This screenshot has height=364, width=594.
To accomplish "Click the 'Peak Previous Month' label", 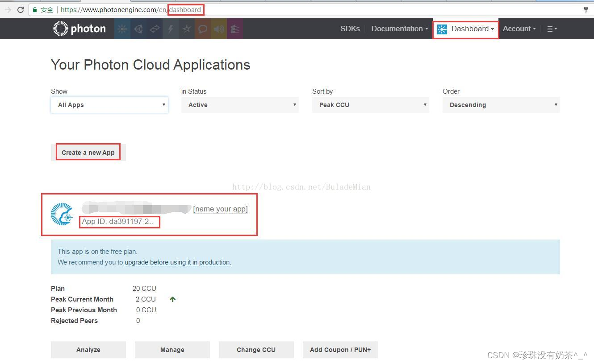I will tap(84, 310).
